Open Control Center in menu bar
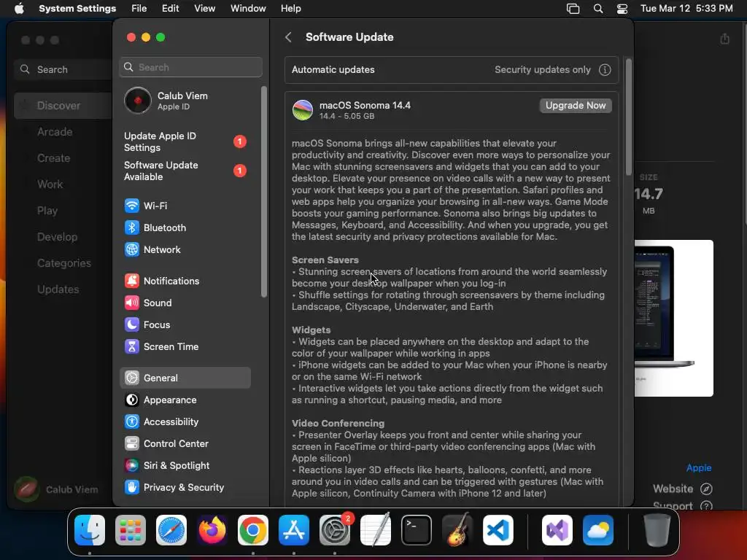 tap(622, 9)
